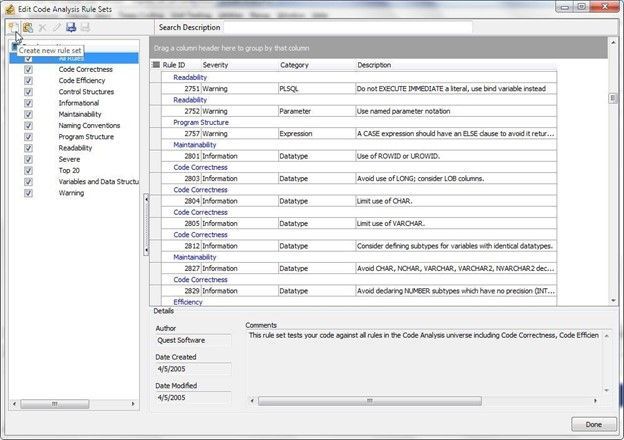Click the Comments horizontal scrollbar thumb
Viewport: 624px width, 440px height.
click(370, 401)
